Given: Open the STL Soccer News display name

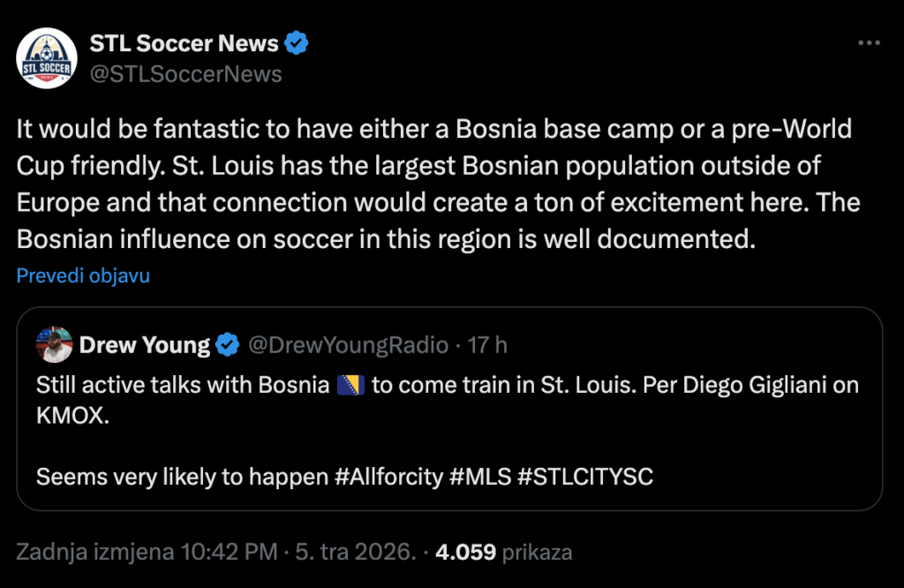Looking at the screenshot, I should [184, 43].
